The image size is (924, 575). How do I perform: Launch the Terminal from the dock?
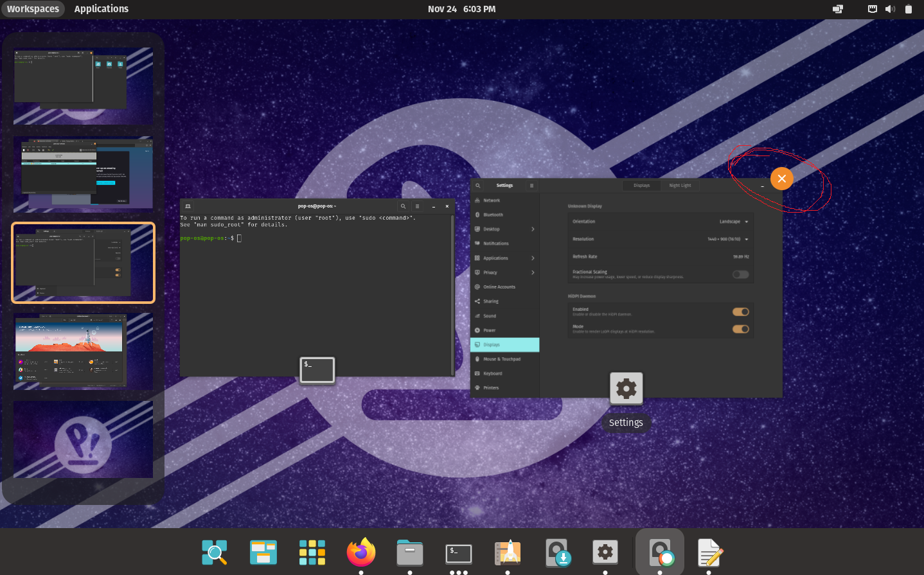click(458, 553)
